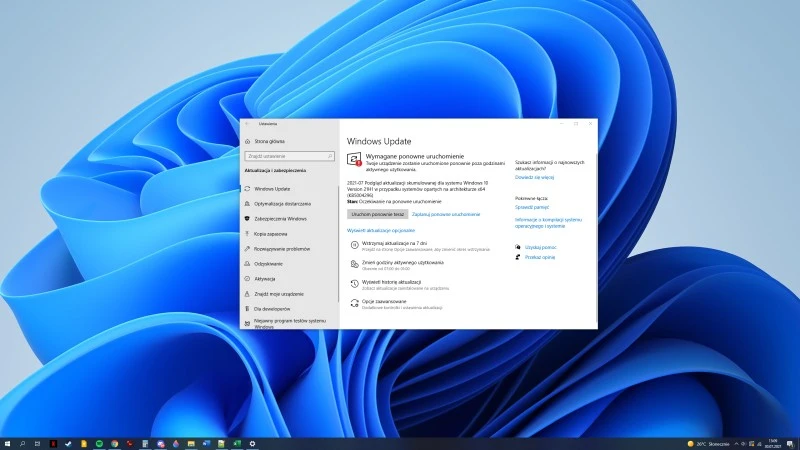
Task: Open Znajdź moje urządzenie section
Action: pyautogui.click(x=274, y=294)
